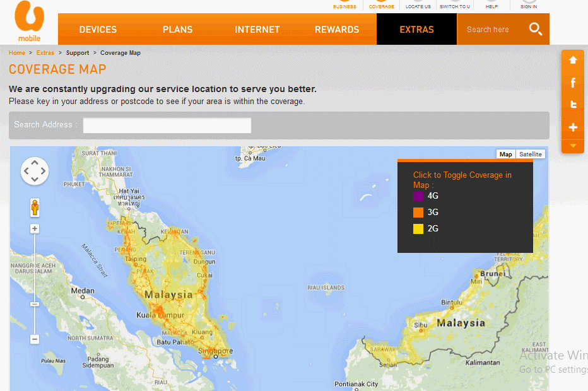The height and width of the screenshot is (391, 588).
Task: Open the EXTRAS menu
Action: coord(416,29)
